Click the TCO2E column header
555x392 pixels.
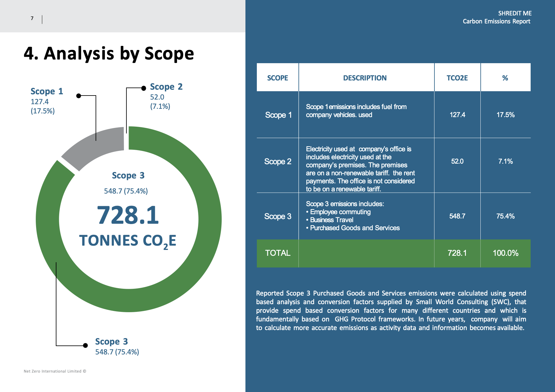pyautogui.click(x=457, y=78)
